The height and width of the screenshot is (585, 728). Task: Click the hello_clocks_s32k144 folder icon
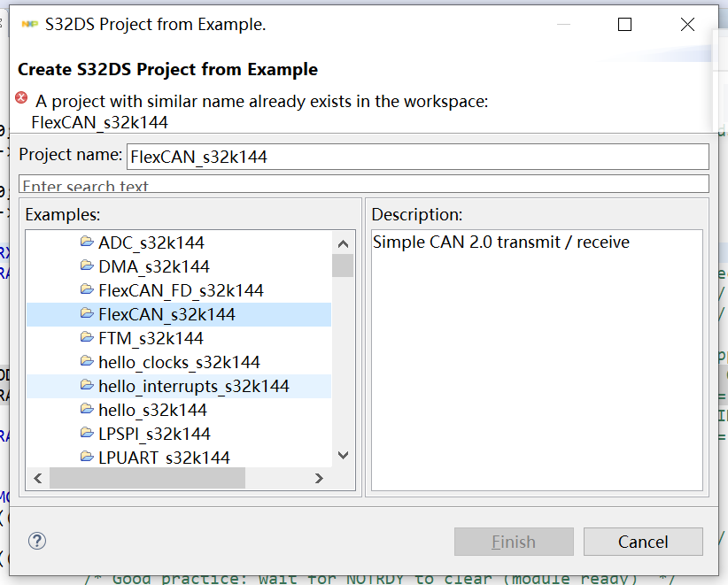coord(87,362)
